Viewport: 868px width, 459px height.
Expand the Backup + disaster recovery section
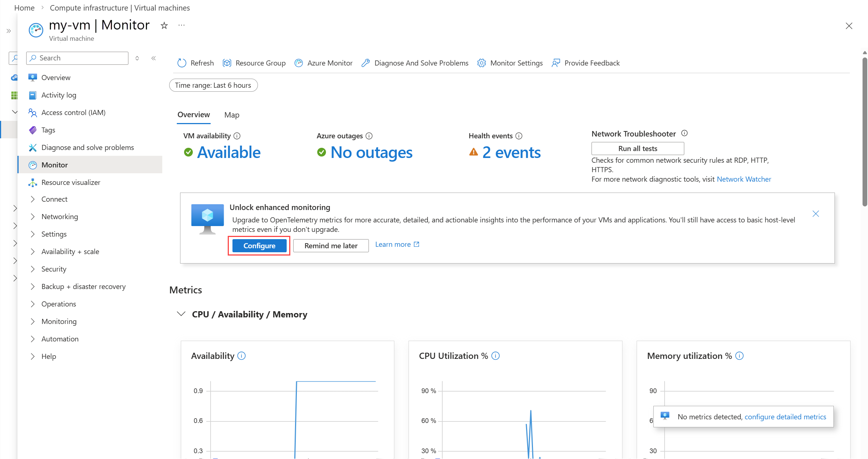pyautogui.click(x=33, y=286)
